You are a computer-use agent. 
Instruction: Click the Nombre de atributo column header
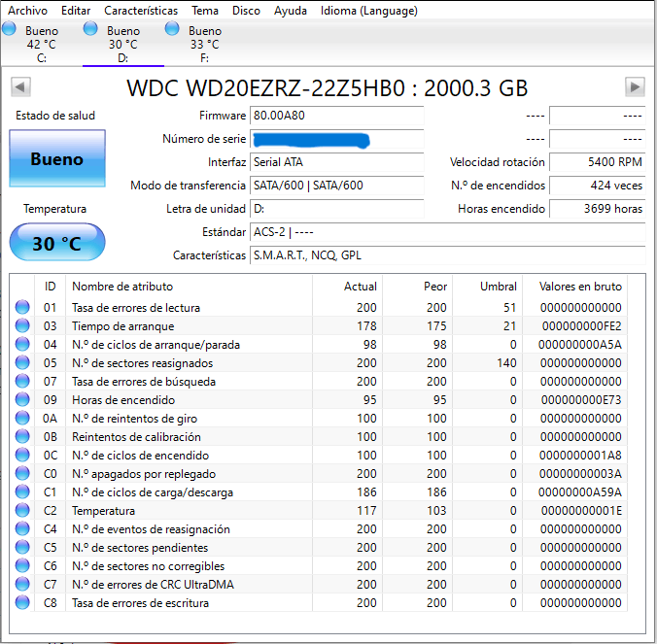point(189,287)
